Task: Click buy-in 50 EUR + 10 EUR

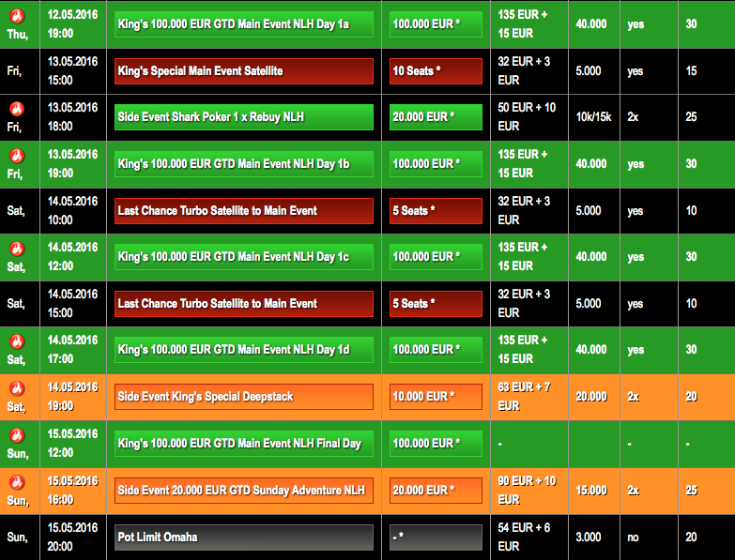Action: pyautogui.click(x=527, y=117)
